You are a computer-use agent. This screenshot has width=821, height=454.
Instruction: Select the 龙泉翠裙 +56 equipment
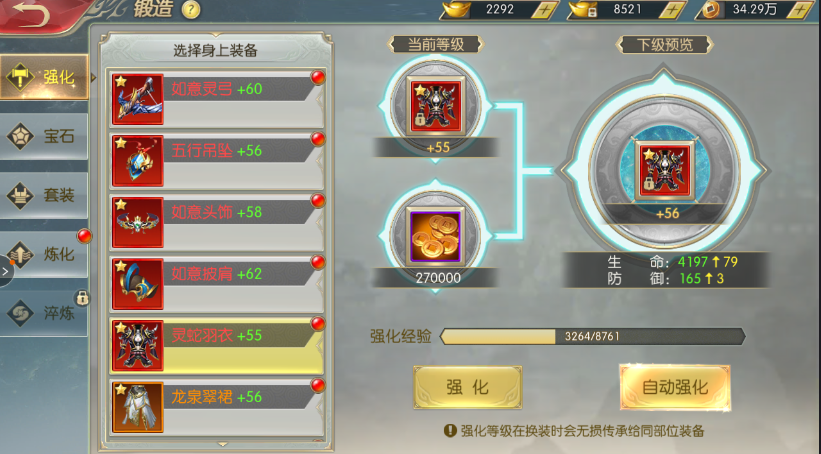217,407
